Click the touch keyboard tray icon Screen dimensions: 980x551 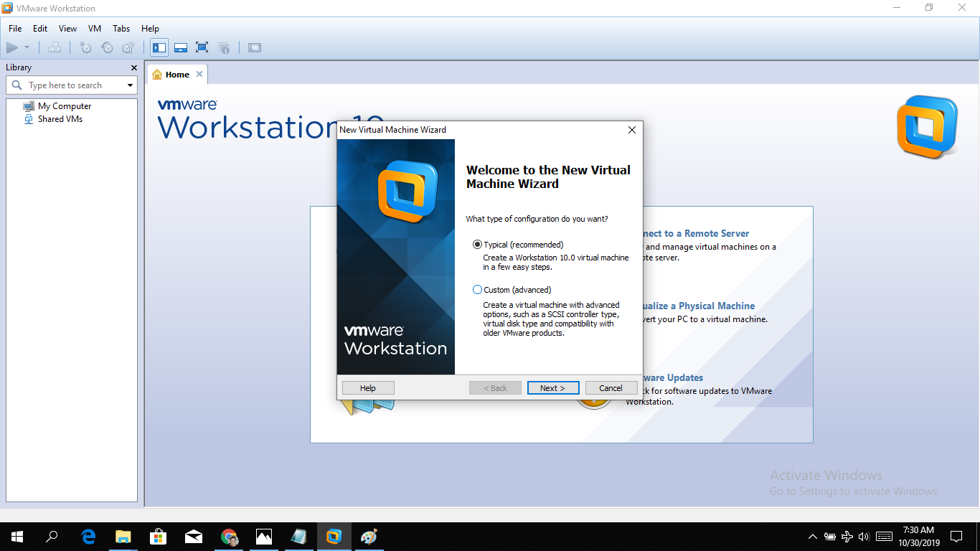(x=884, y=537)
